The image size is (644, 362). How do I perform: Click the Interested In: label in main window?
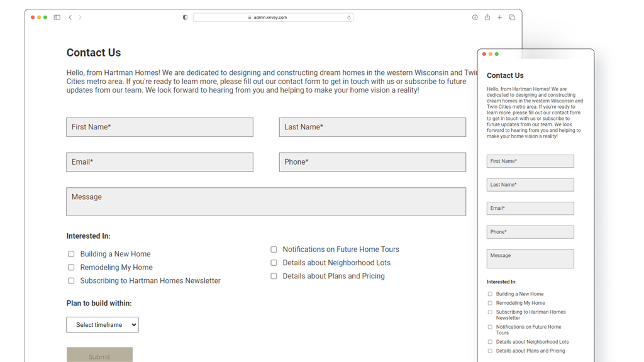(88, 236)
